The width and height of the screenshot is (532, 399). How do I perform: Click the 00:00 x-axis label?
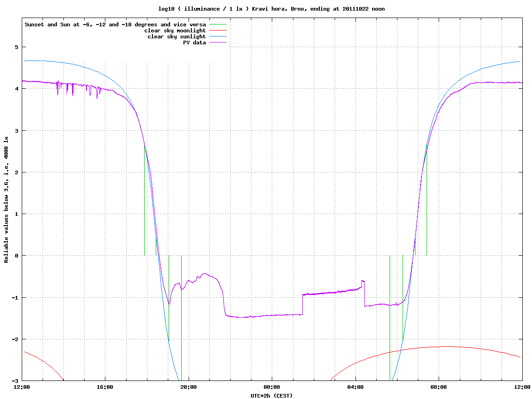pyautogui.click(x=272, y=387)
